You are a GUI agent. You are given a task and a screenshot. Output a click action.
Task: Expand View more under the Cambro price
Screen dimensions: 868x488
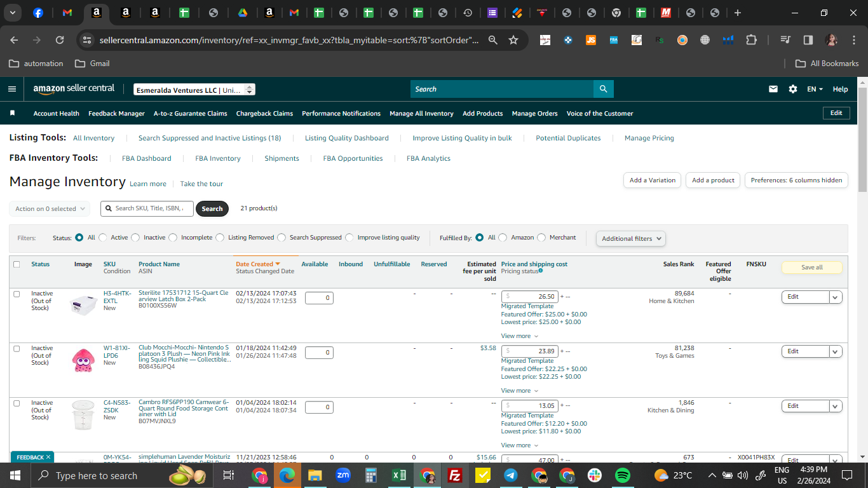[x=519, y=445]
